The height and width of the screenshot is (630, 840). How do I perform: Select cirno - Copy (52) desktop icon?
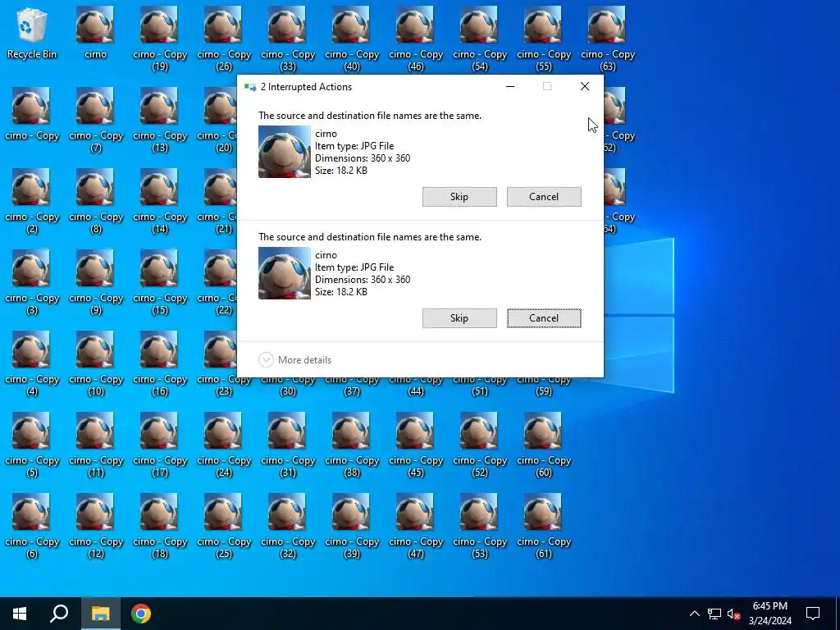pyautogui.click(x=480, y=445)
